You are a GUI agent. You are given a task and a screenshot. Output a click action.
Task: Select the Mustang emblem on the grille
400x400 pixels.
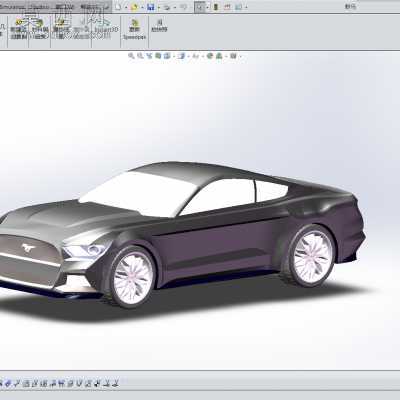pyautogui.click(x=29, y=248)
